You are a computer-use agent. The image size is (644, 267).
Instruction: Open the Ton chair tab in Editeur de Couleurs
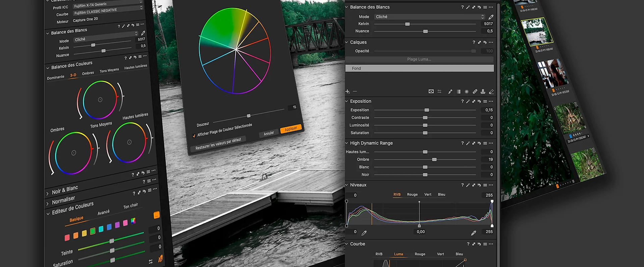point(130,206)
